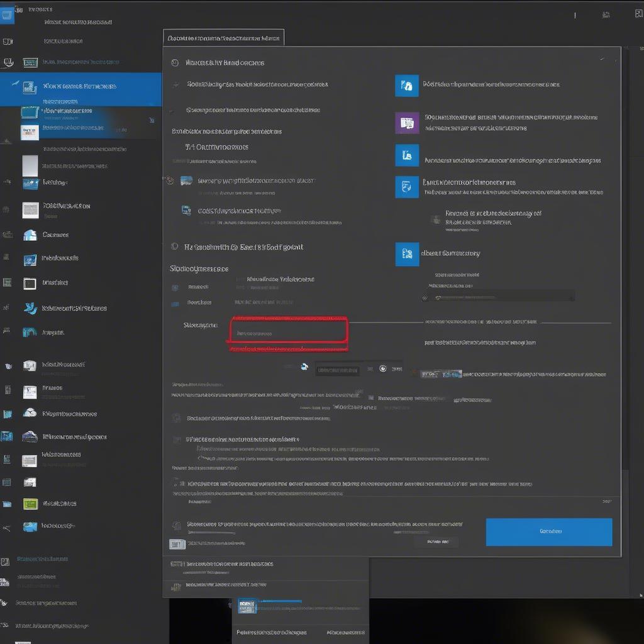Click the green thumbnail icon in the sidebar
The image size is (644, 644).
[x=30, y=504]
